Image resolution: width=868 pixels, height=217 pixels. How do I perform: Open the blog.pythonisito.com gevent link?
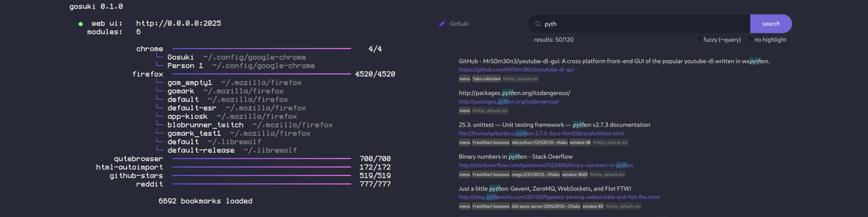pyautogui.click(x=559, y=197)
